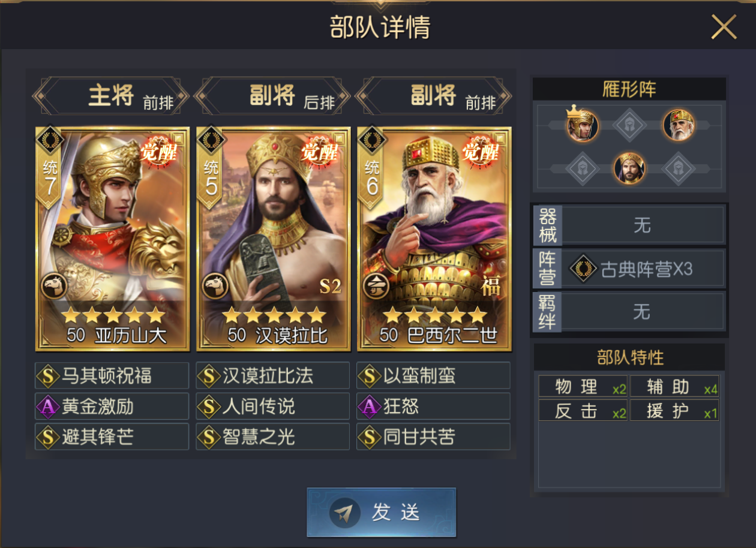
Task: Open the 巴西尔二世 hero card
Action: pyautogui.click(x=434, y=239)
